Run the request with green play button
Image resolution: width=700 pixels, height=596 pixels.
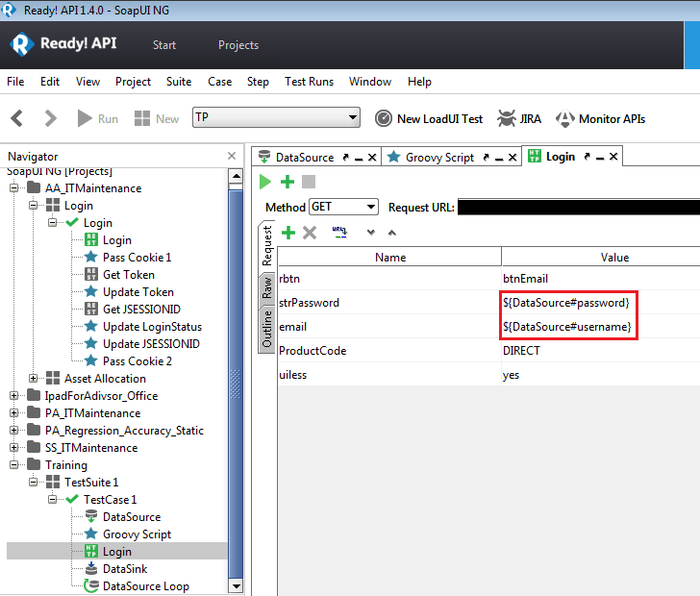(x=265, y=182)
